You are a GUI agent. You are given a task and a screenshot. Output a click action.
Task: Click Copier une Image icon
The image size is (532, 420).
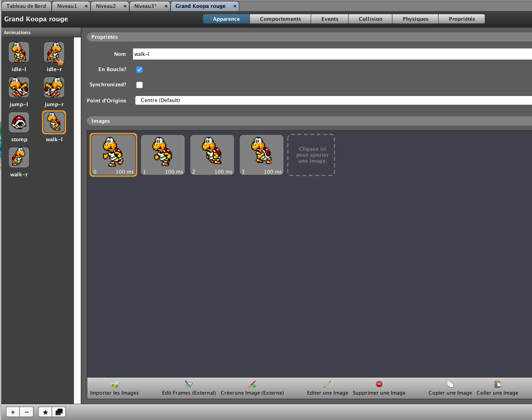tap(450, 384)
